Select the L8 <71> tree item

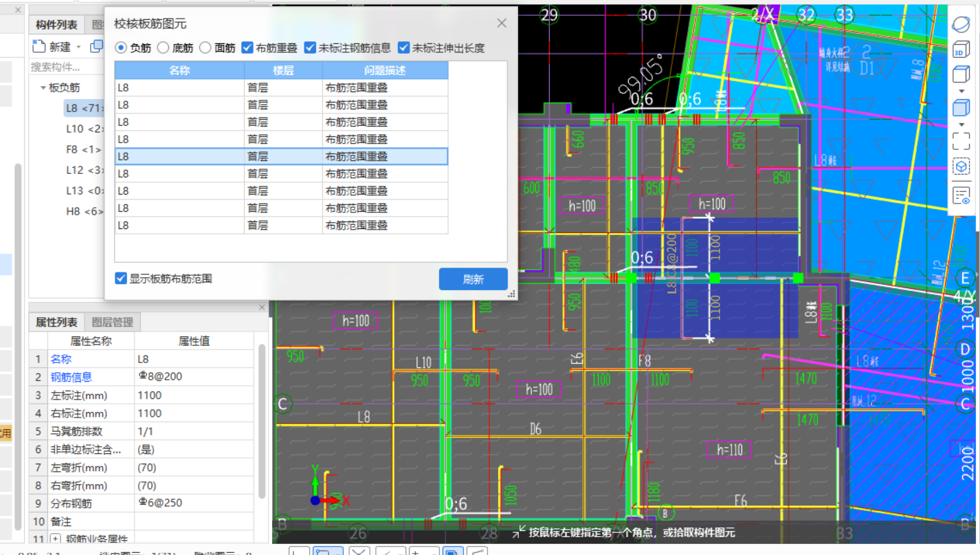84,108
